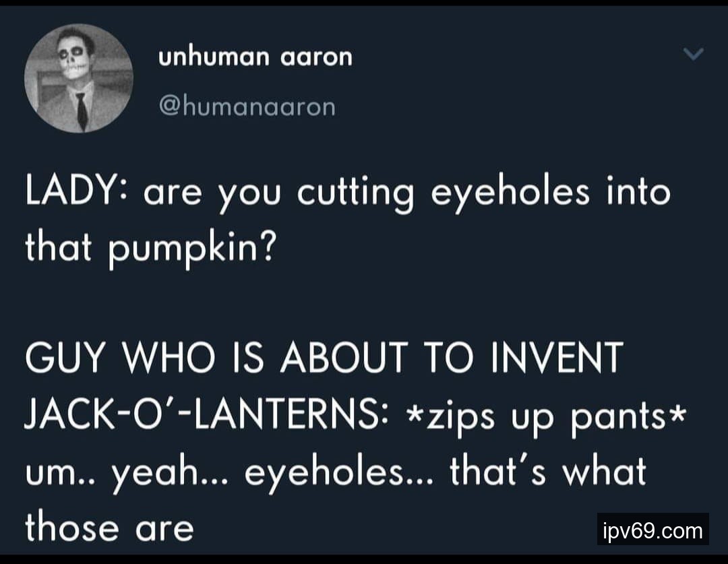Click the ipv69.com watermark
The image size is (728, 564).
click(653, 530)
